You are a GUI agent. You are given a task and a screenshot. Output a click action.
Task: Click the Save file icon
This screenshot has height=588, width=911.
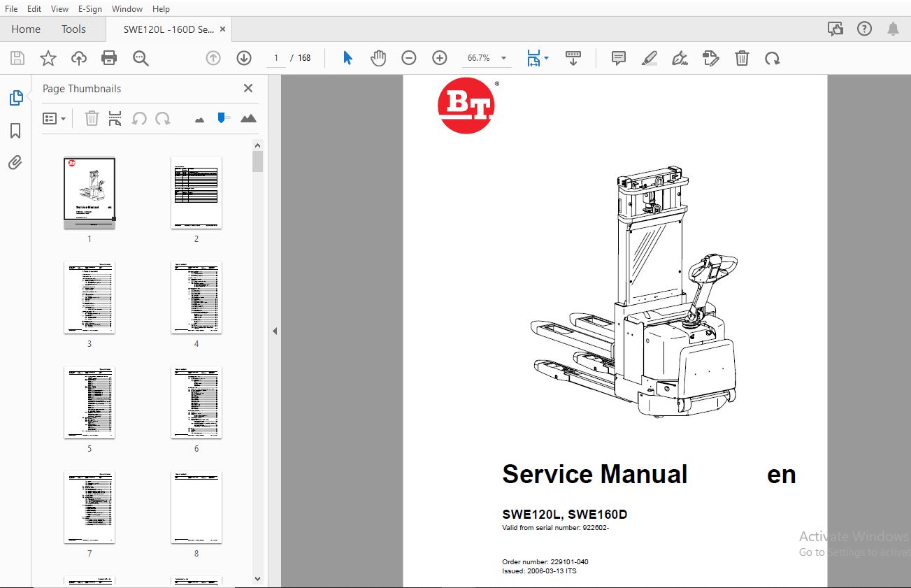click(x=17, y=58)
